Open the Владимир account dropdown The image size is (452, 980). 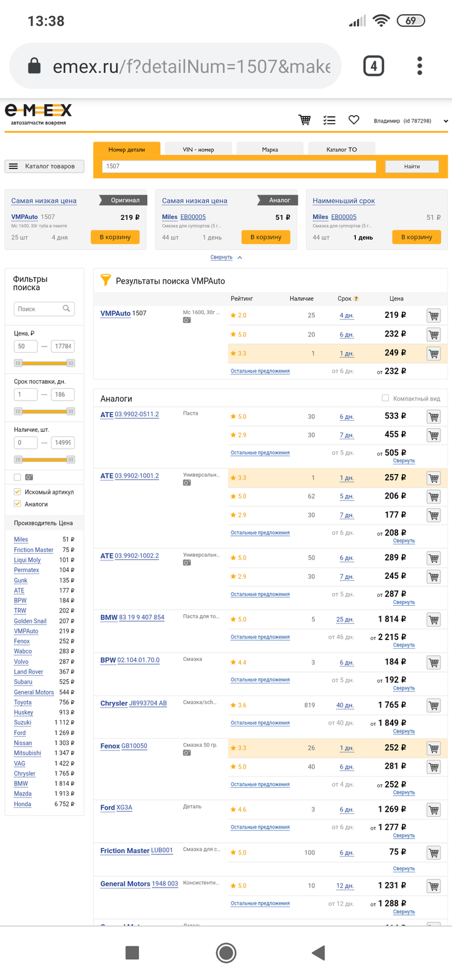point(410,121)
